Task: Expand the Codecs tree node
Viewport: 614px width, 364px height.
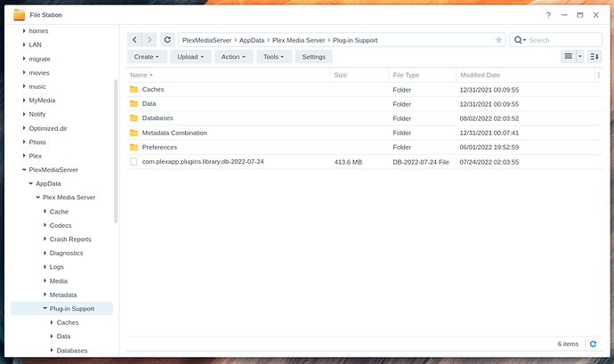Action: click(44, 225)
